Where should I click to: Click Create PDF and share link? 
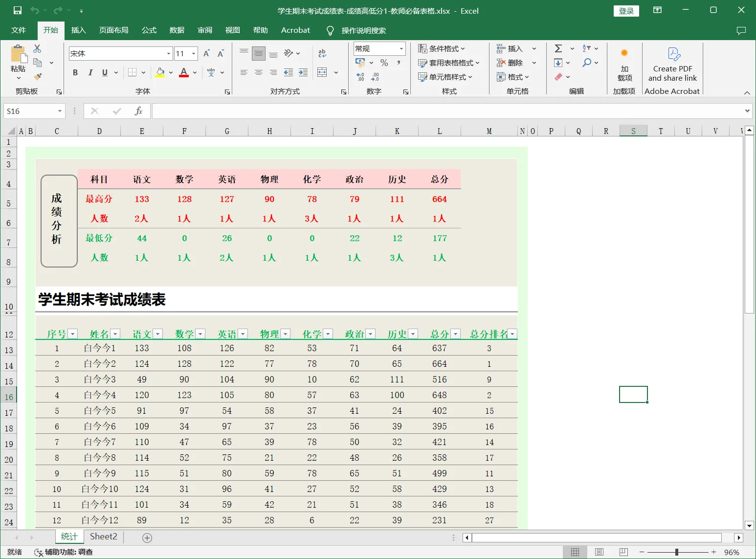point(672,65)
